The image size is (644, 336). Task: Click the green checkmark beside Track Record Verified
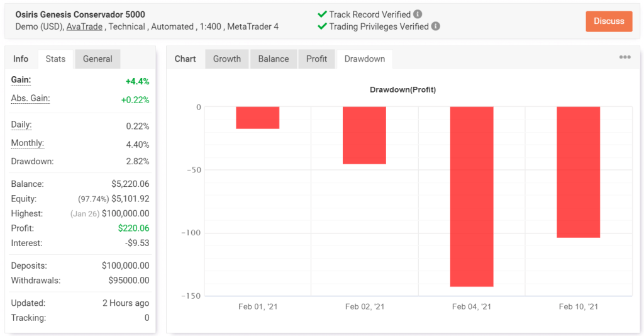323,14
